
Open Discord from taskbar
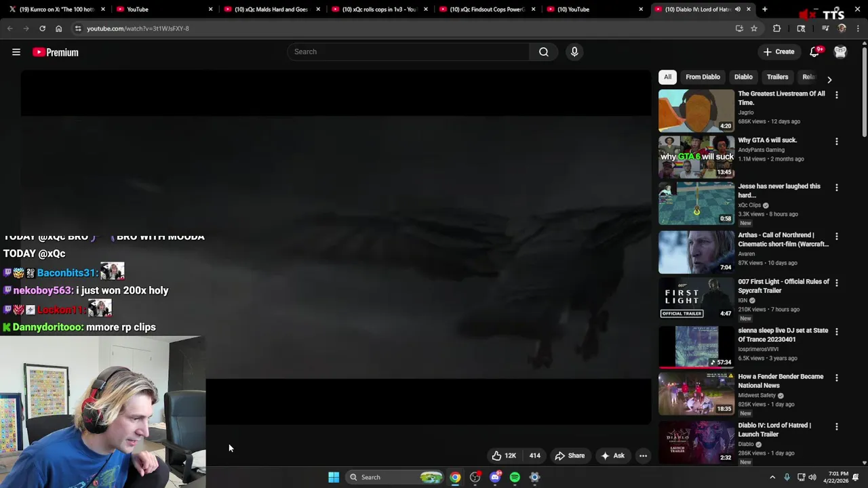click(495, 477)
